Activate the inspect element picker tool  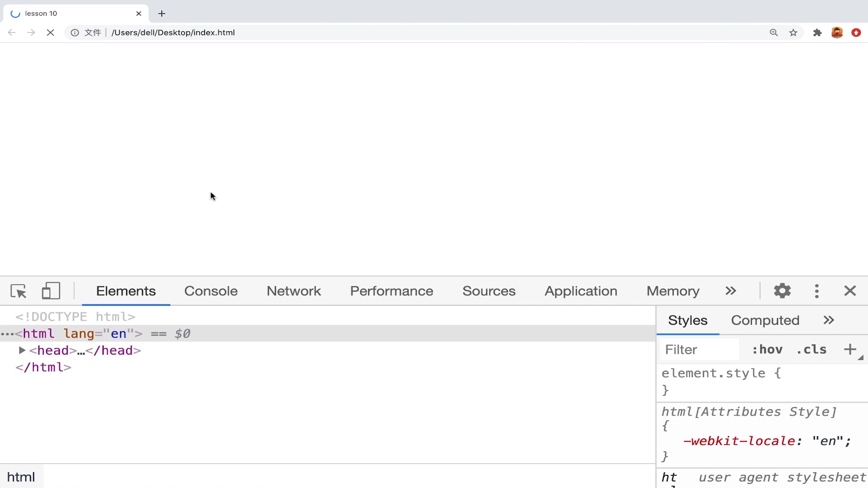click(19, 291)
